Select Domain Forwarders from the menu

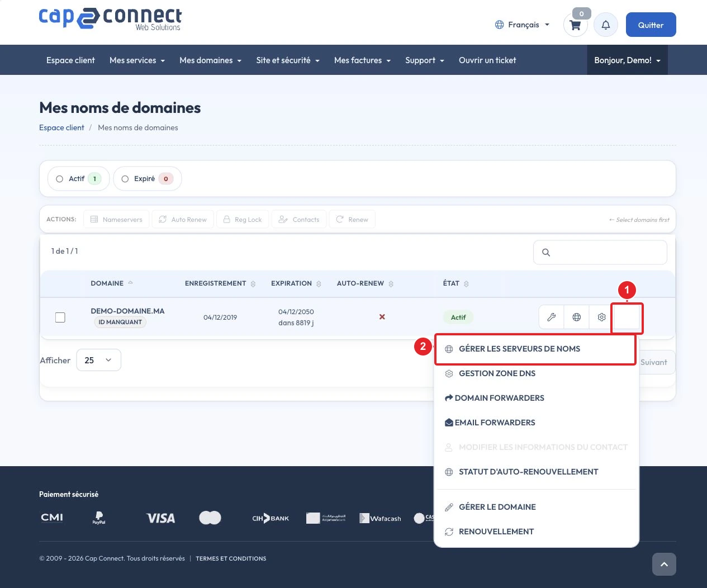[x=537, y=398]
